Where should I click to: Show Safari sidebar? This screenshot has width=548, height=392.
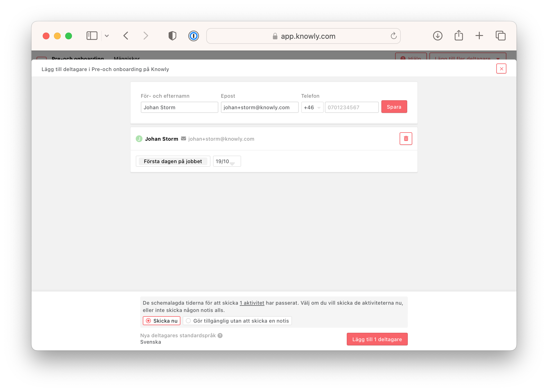pos(92,36)
